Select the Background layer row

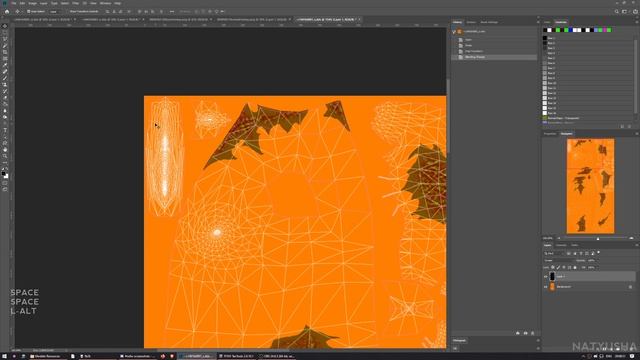point(589,287)
